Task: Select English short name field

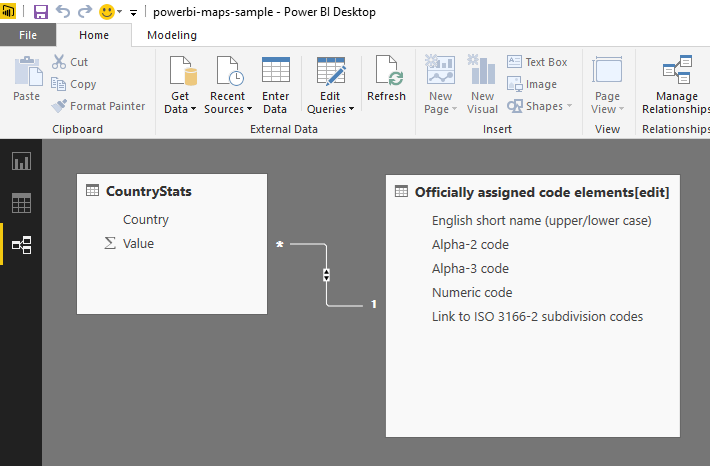Action: [x=542, y=221]
